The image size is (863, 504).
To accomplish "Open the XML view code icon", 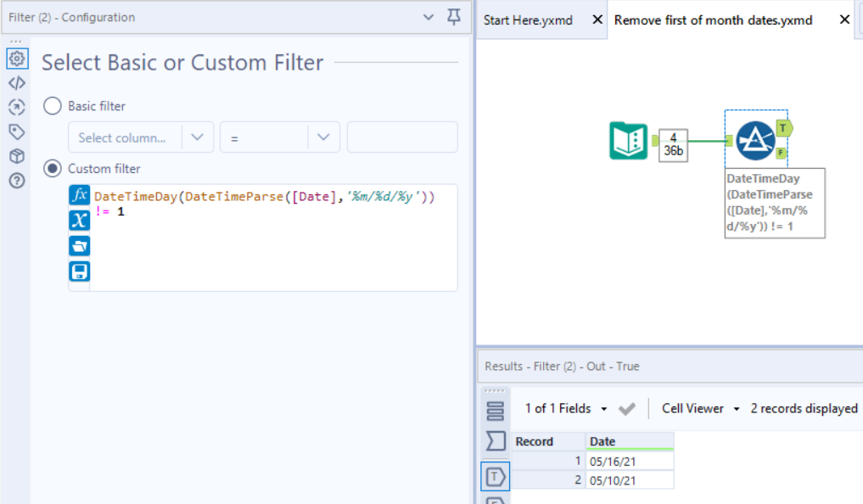I will [x=16, y=83].
